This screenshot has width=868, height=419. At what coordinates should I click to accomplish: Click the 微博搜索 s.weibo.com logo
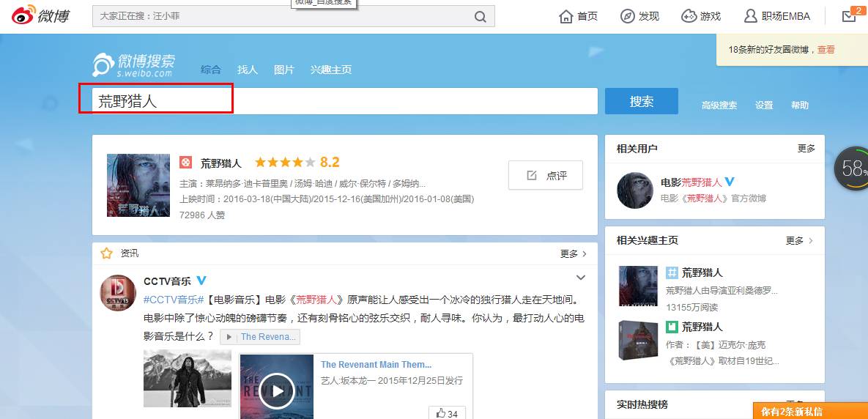[x=134, y=64]
